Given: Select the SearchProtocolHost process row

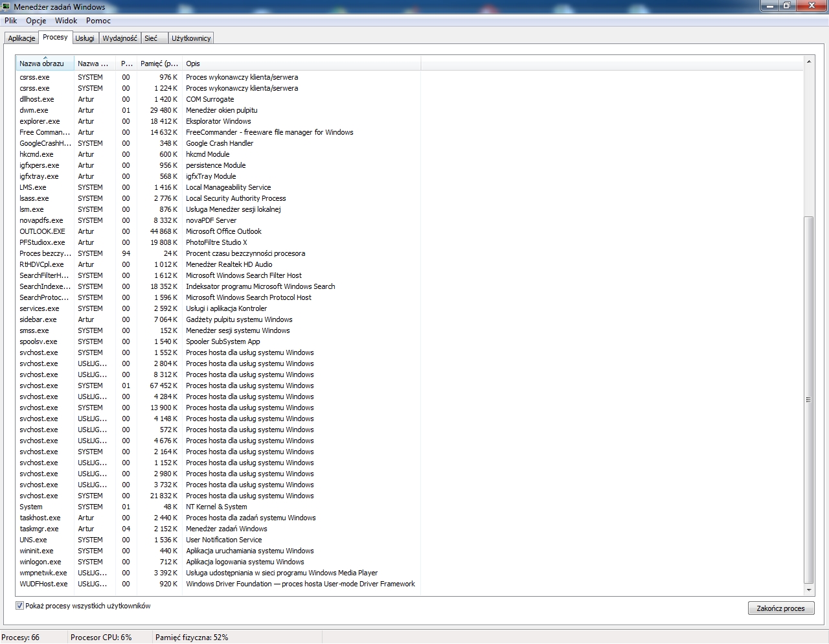Looking at the screenshot, I should [x=218, y=297].
